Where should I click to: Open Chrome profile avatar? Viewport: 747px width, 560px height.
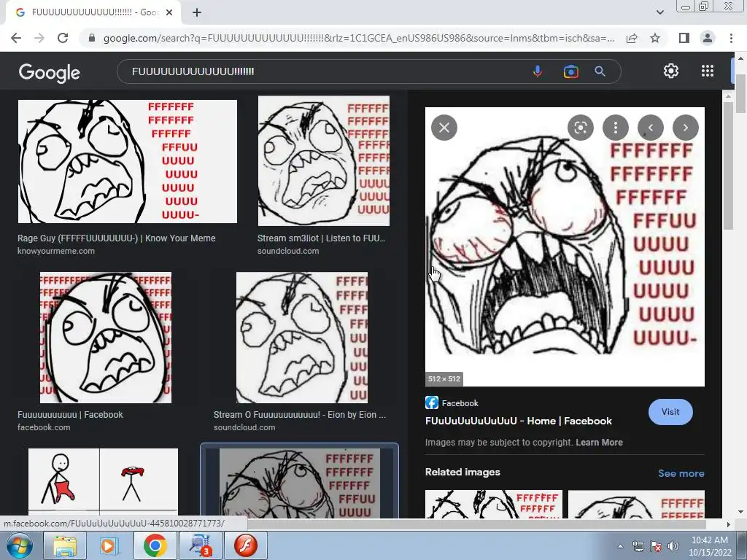click(x=708, y=38)
